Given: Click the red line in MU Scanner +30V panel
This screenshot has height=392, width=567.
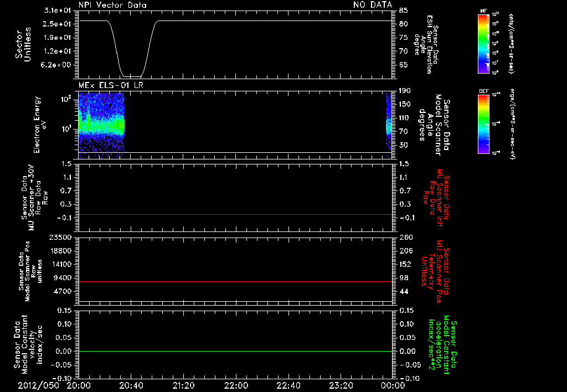Looking at the screenshot, I should coord(235,214).
